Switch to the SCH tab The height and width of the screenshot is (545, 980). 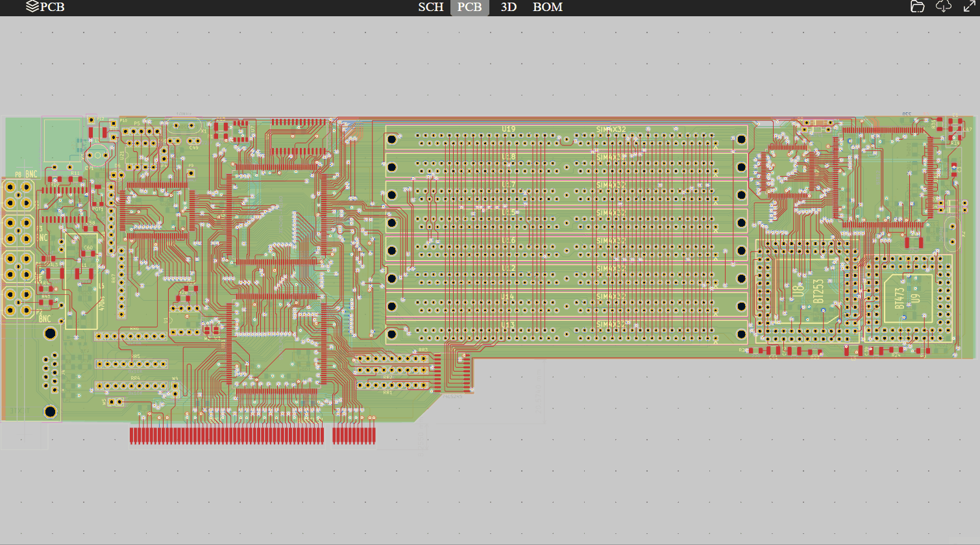pyautogui.click(x=431, y=7)
